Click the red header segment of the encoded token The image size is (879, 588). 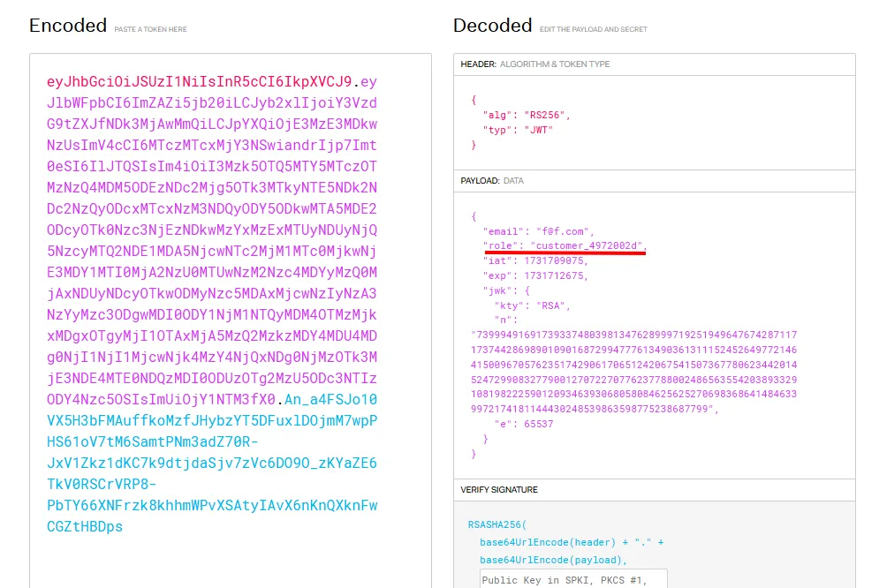click(199, 82)
